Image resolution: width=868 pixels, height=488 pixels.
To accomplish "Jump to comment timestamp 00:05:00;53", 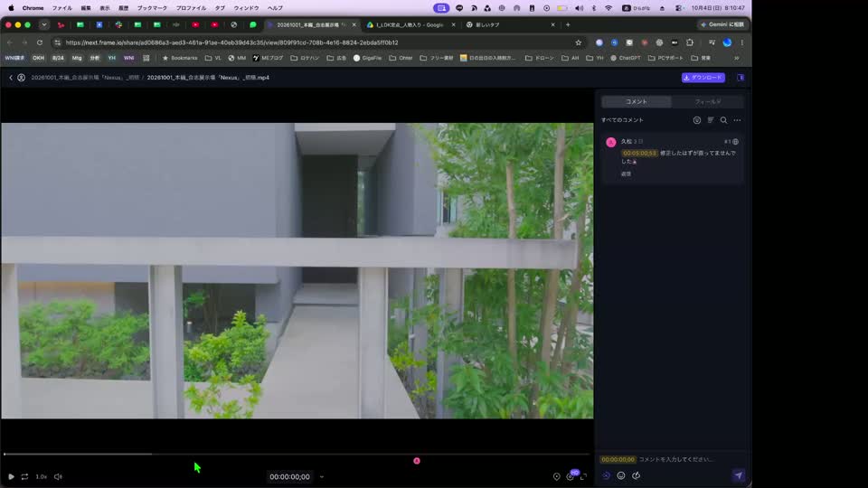I will [639, 154].
